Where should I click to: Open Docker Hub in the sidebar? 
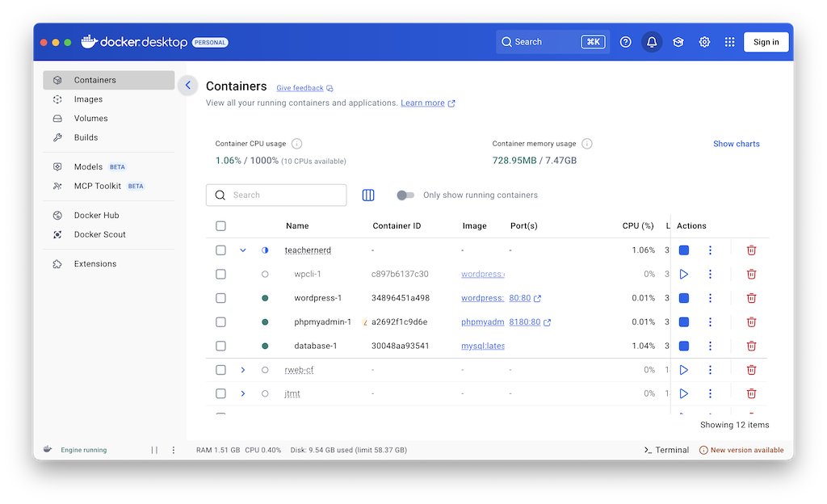click(x=109, y=216)
